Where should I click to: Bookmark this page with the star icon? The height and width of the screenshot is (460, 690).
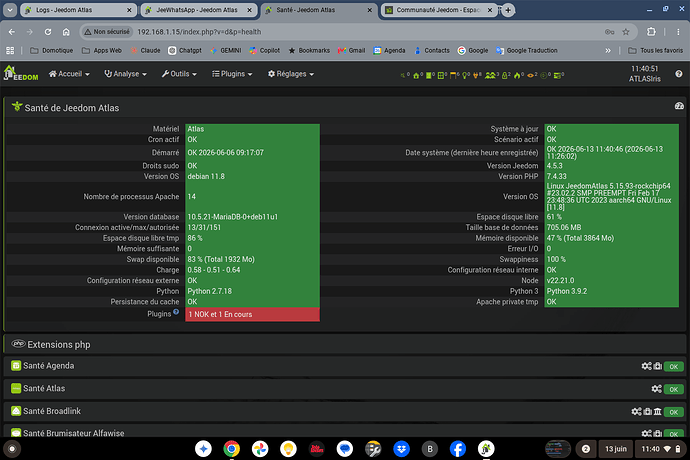point(625,32)
